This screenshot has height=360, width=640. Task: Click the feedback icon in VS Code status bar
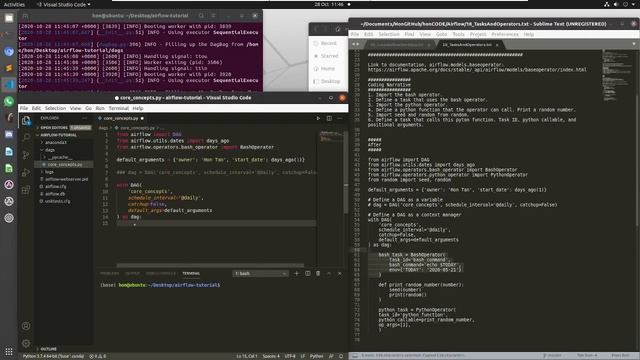(331, 356)
